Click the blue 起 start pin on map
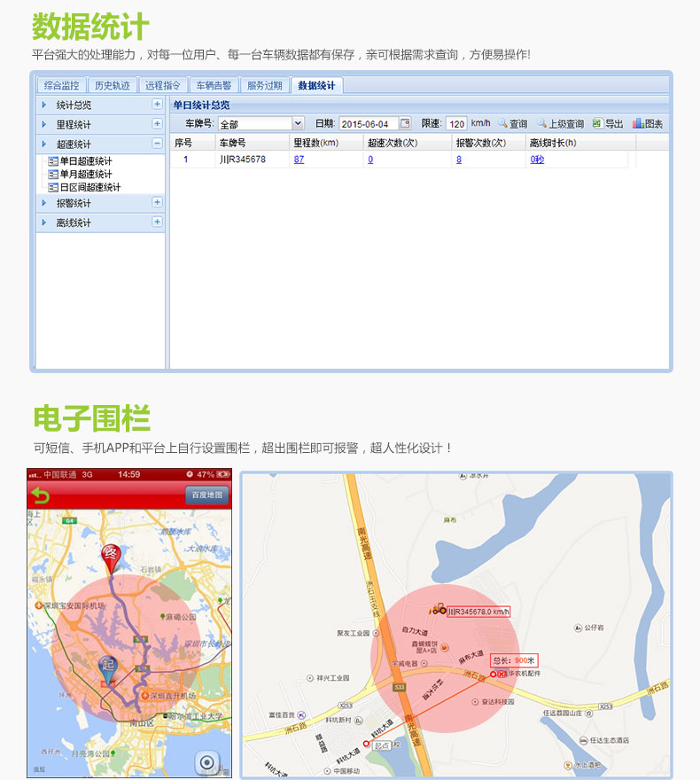Image resolution: width=700 pixels, height=780 pixels. pyautogui.click(x=107, y=667)
